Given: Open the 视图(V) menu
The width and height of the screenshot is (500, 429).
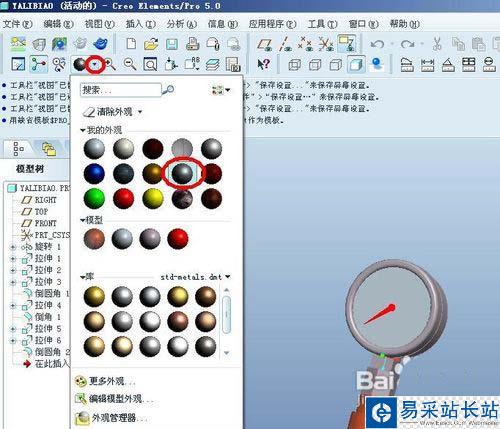Looking at the screenshot, I should tap(100, 24).
